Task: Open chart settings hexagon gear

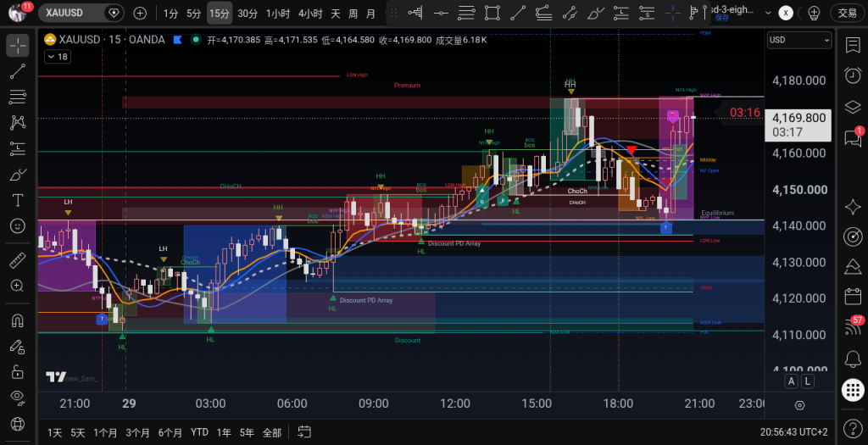Action: point(799,405)
